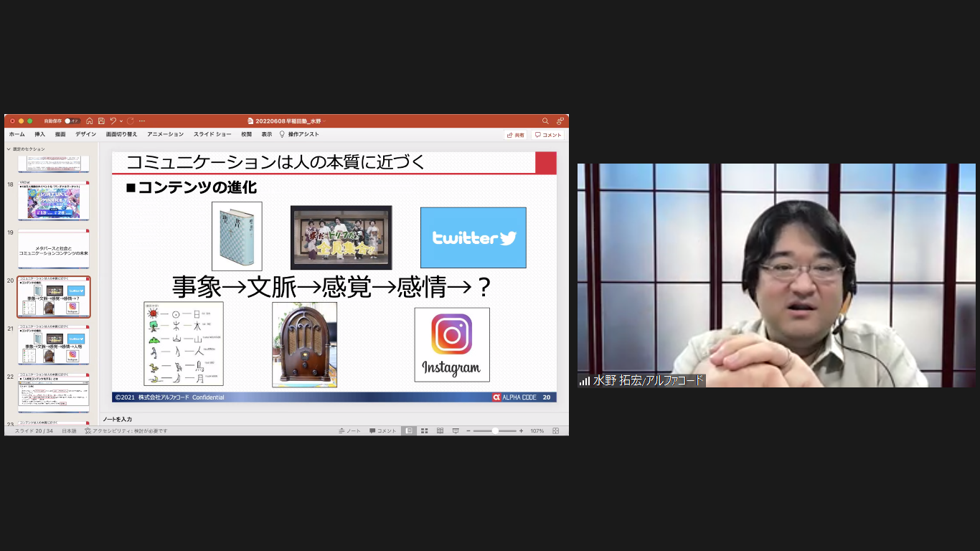Open the 描画 ribbon tab
Image resolution: width=980 pixels, height=551 pixels.
(60, 134)
